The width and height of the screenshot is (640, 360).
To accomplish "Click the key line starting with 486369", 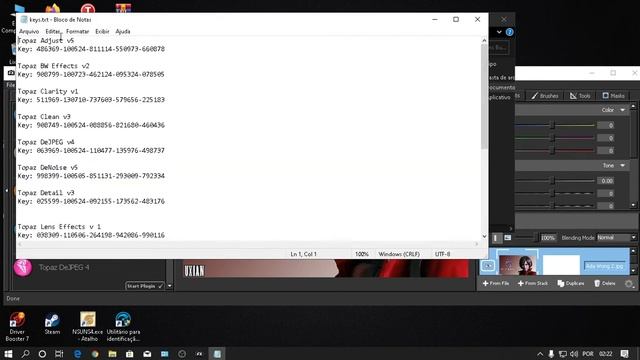I will tap(91, 49).
